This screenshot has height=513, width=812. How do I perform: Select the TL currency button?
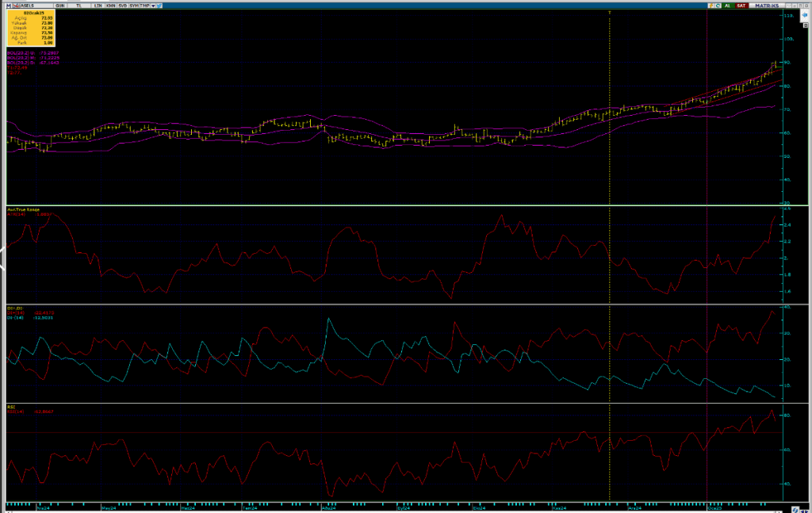tap(79, 6)
